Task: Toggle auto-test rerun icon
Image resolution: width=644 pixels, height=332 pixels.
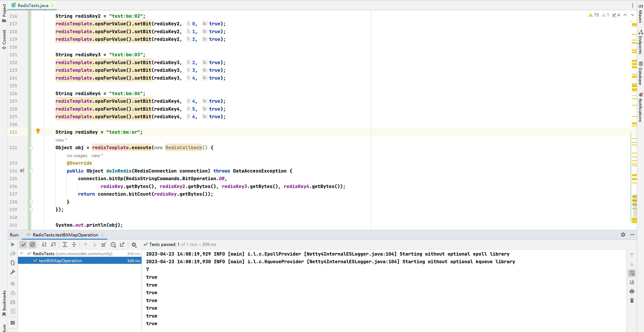Action: (x=13, y=263)
